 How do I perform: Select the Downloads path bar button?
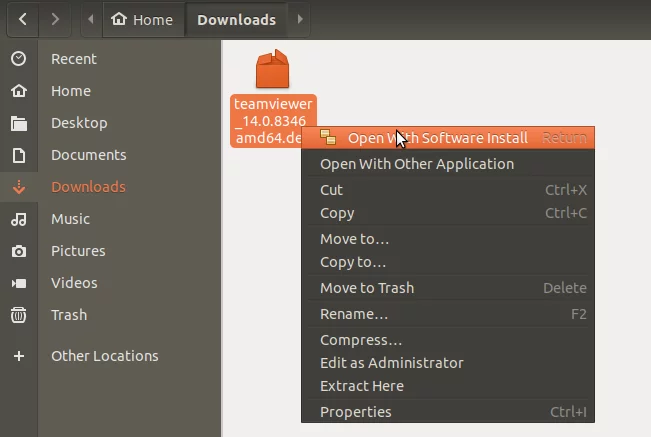237,20
